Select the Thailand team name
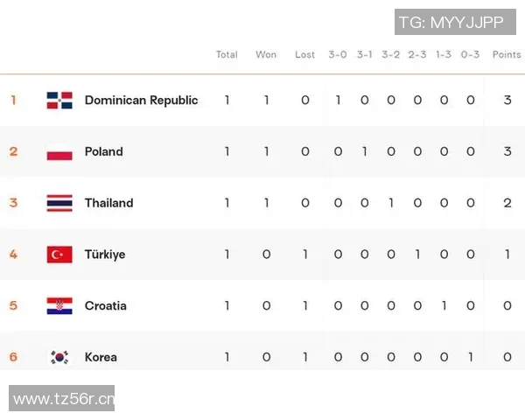 pos(108,203)
